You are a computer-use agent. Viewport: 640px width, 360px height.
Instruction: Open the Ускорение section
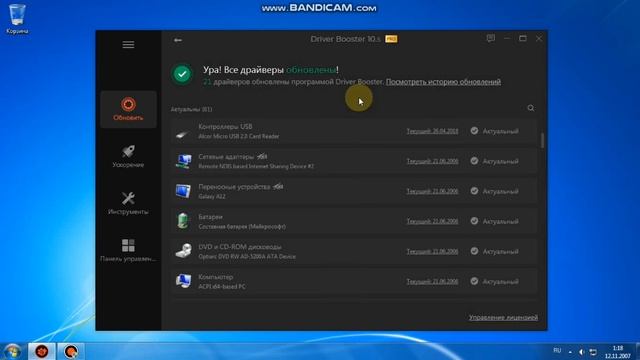pos(128,156)
